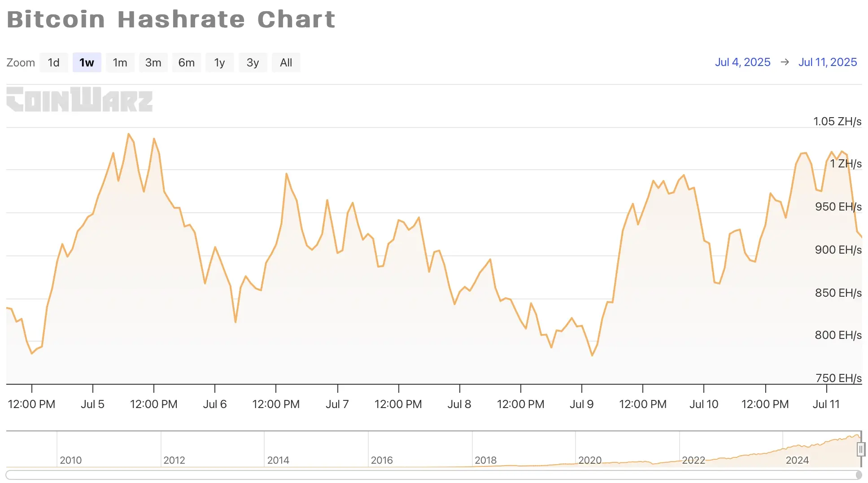Click the date range arrow icon
Viewport: 868px width, 483px height.
[785, 62]
